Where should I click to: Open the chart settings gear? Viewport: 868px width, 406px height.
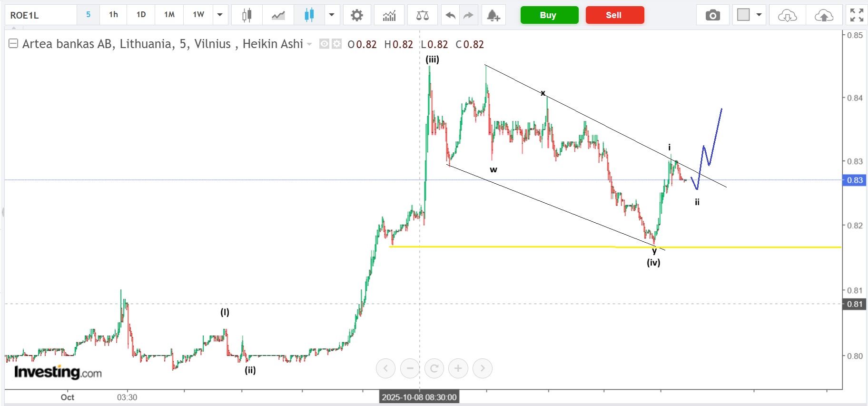356,15
